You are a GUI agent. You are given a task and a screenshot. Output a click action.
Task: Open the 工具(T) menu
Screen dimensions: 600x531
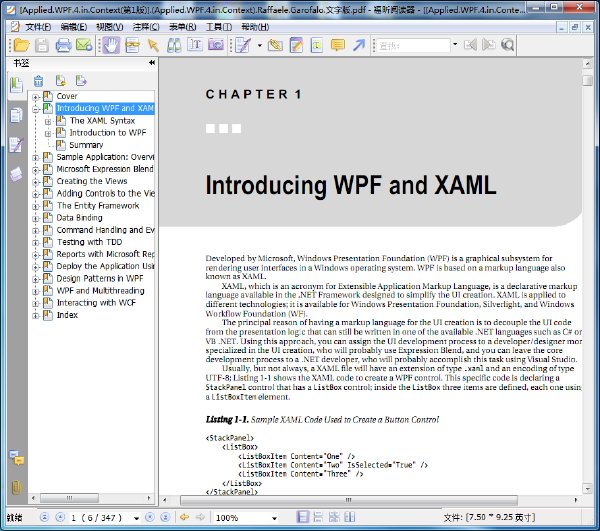pyautogui.click(x=219, y=27)
